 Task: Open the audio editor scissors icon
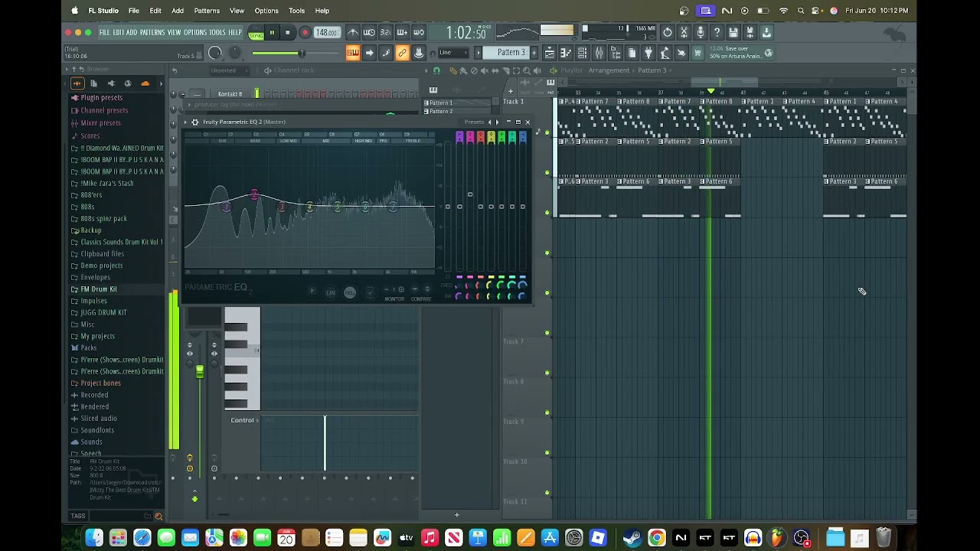pyautogui.click(x=684, y=33)
